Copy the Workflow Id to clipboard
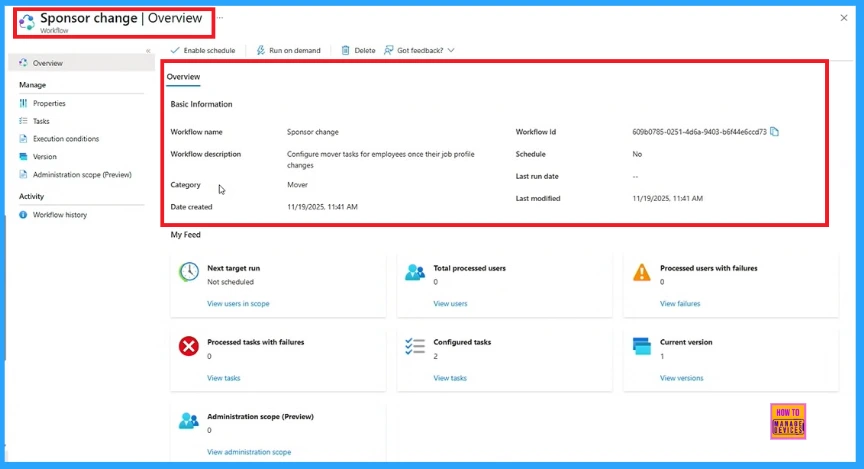 pos(774,132)
